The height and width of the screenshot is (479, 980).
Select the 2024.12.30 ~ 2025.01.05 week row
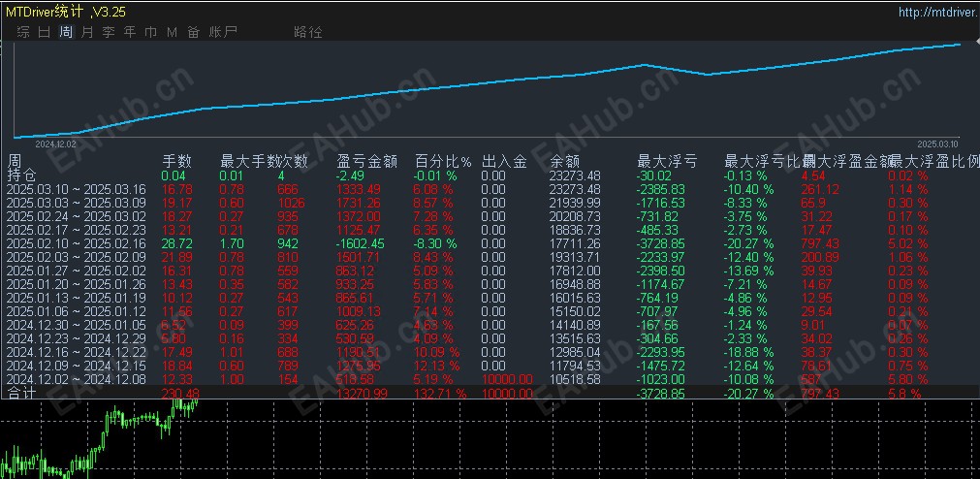point(490,325)
